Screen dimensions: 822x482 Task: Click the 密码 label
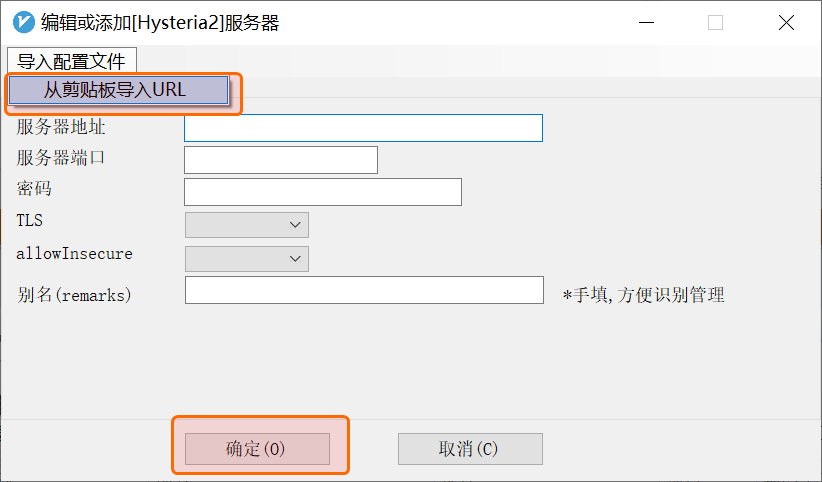pyautogui.click(x=34, y=188)
